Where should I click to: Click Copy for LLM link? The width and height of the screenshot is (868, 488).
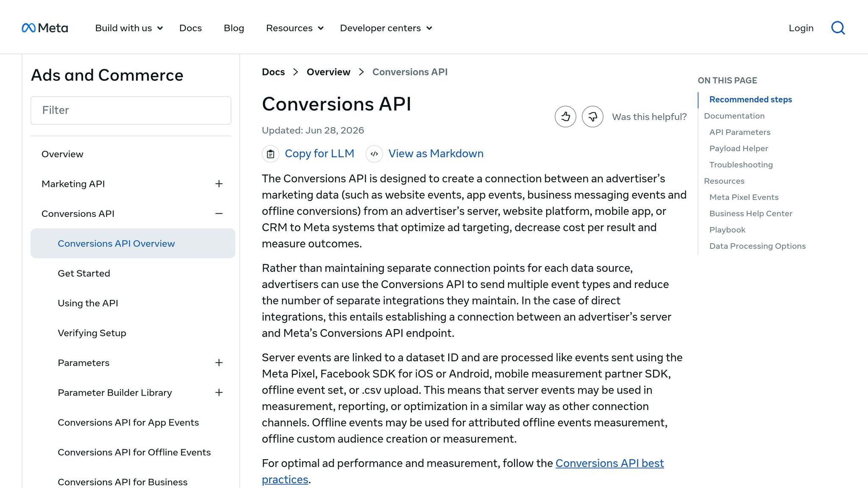click(x=320, y=154)
